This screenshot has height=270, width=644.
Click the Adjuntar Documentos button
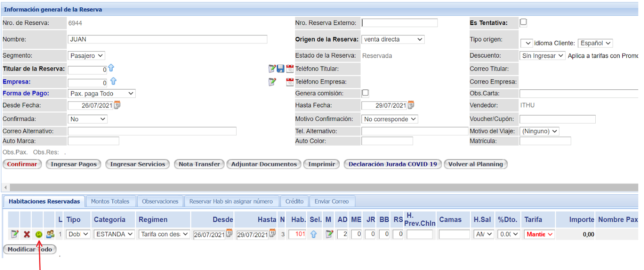coord(264,164)
